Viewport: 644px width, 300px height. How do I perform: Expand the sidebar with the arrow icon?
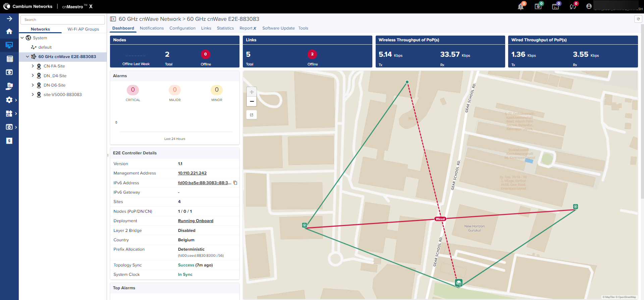pyautogui.click(x=9, y=19)
